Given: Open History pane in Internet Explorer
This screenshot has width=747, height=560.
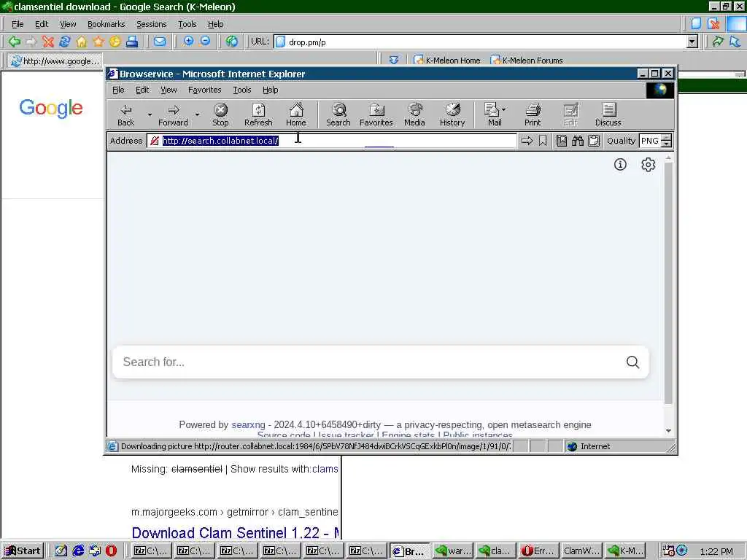Looking at the screenshot, I should point(452,115).
